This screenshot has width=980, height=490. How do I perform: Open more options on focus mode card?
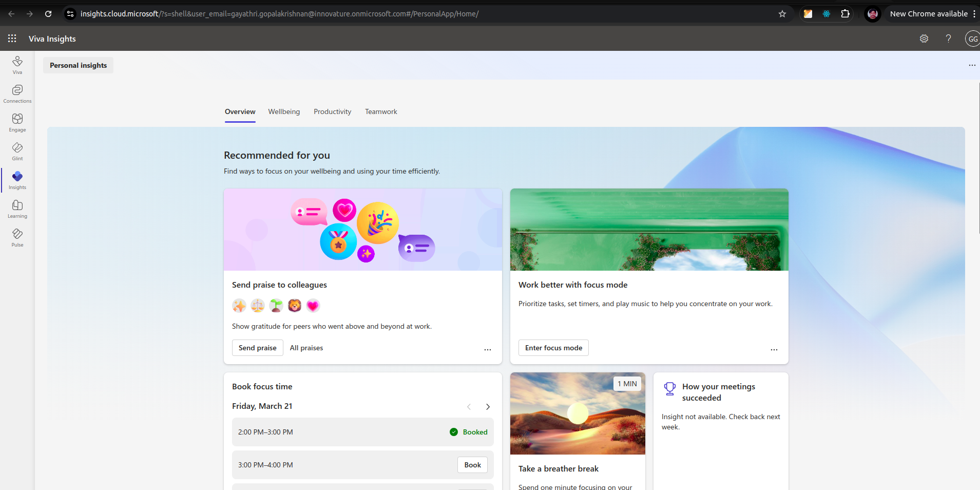point(774,349)
